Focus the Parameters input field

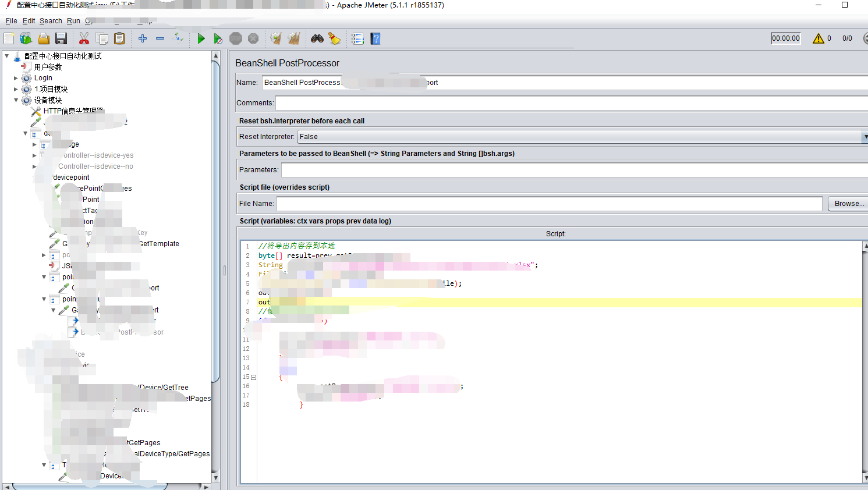[575, 170]
